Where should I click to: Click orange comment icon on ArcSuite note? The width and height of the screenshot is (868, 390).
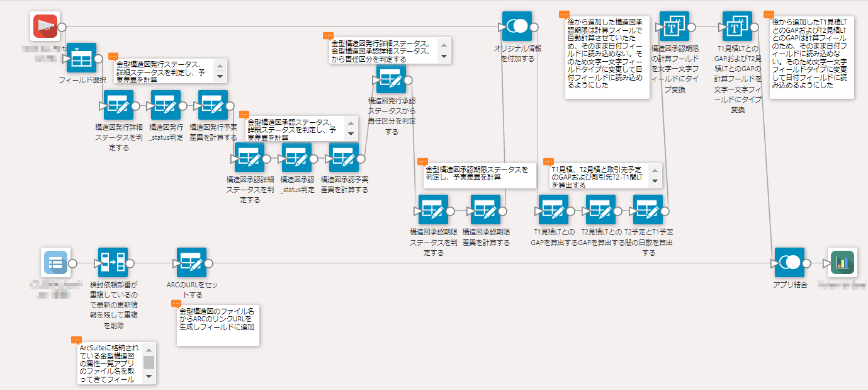point(77,340)
